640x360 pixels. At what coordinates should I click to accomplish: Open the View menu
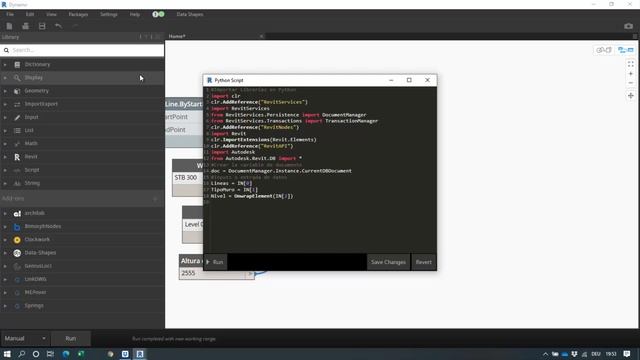point(51,14)
